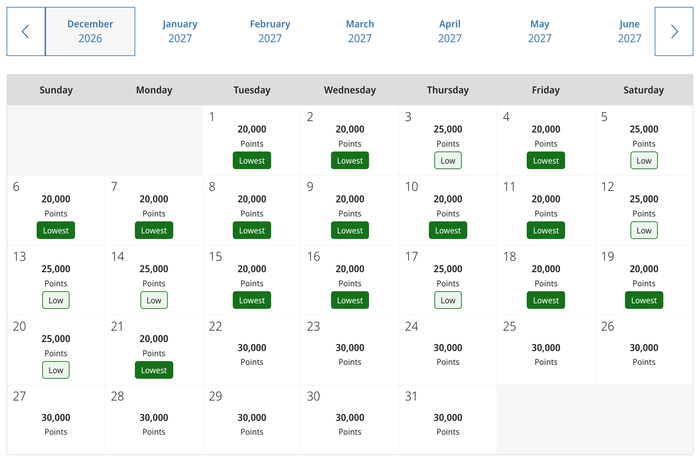The width and height of the screenshot is (700, 460).
Task: Open the April 2027 month tab
Action: (450, 31)
